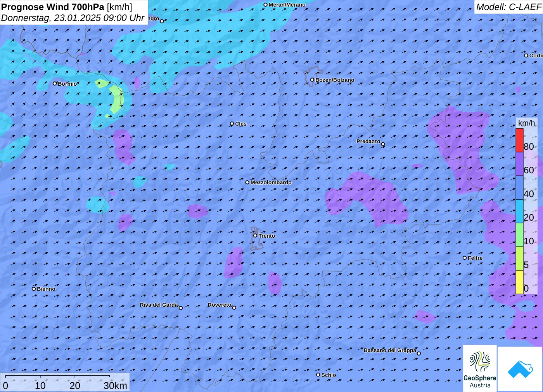Click the blue cloud arrow logo
This screenshot has height=392, width=543.
[520, 369]
